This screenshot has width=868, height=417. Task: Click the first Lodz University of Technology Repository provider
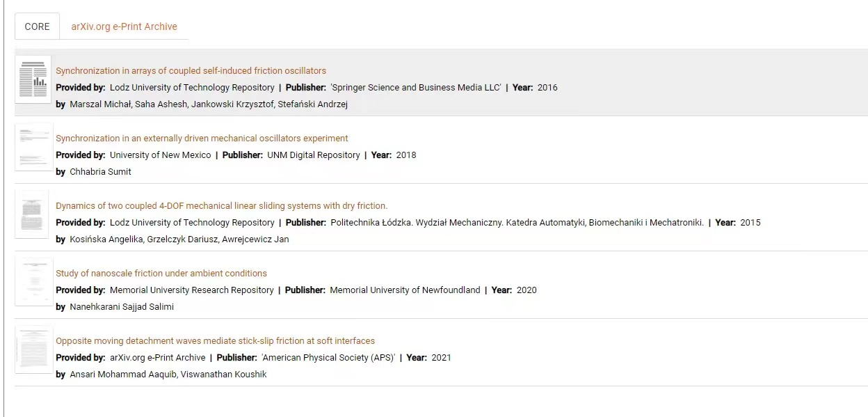point(192,87)
